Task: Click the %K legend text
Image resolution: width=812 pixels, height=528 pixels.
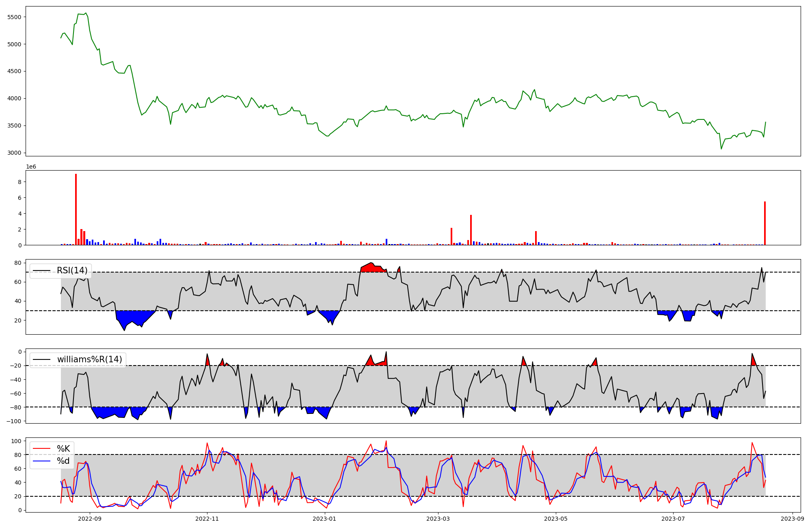Action: [63, 449]
